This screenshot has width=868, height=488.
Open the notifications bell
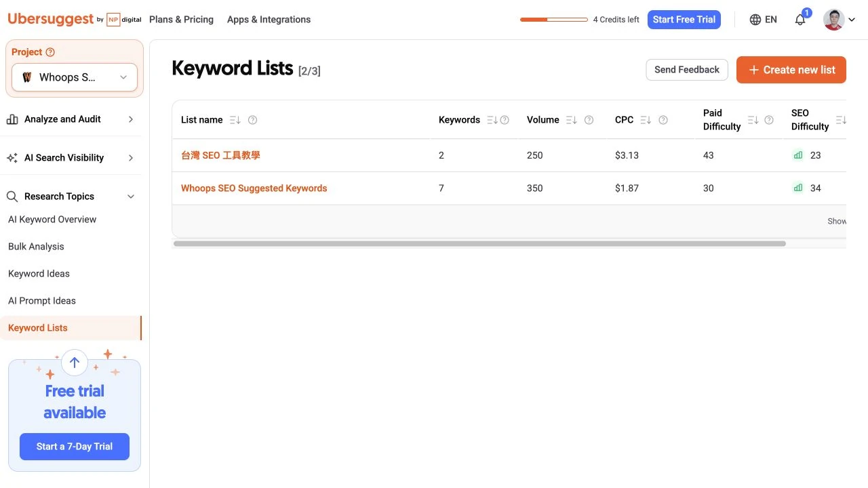[x=800, y=20]
